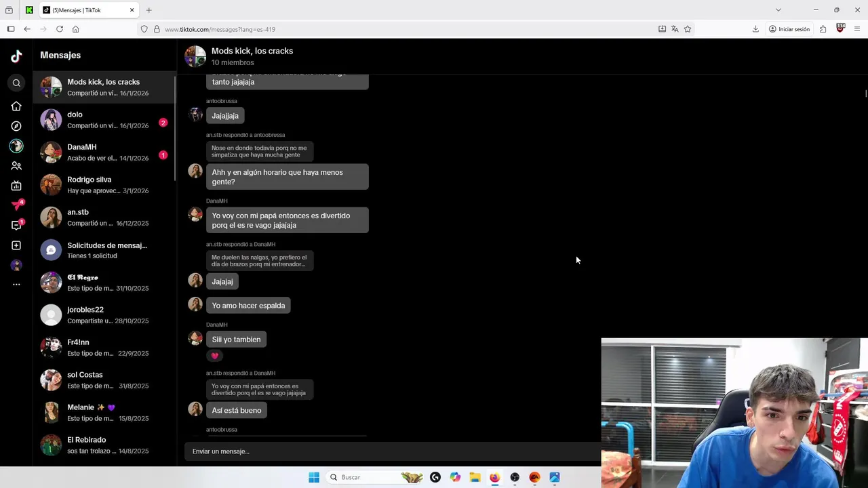
Task: Open the Friends people icon
Action: click(16, 165)
